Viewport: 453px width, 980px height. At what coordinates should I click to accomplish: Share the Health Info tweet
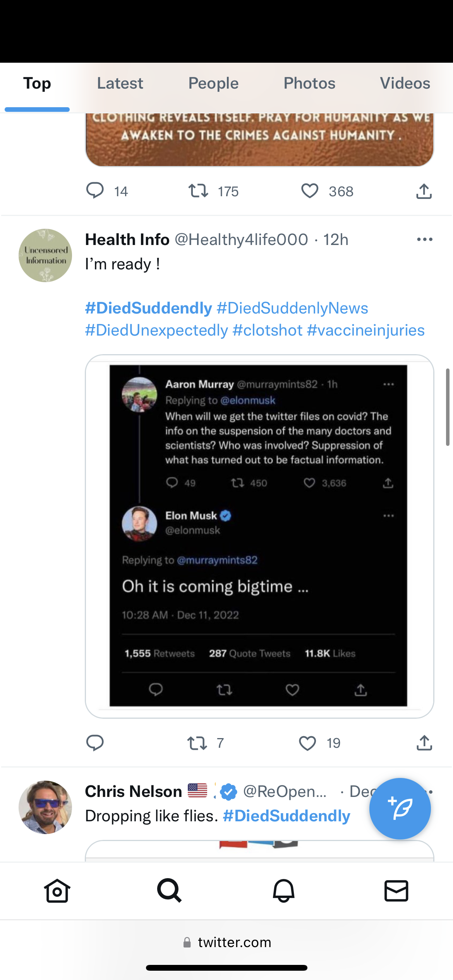pos(424,743)
